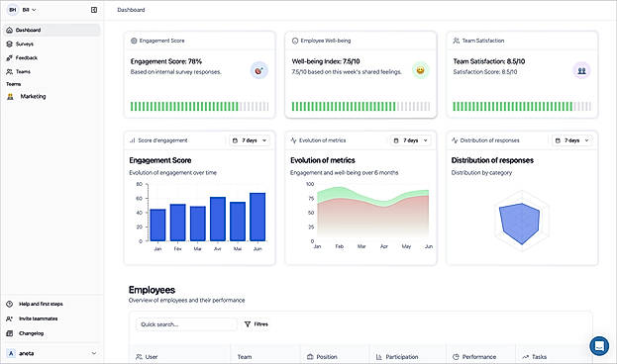The image size is (617, 364).
Task: Expand the aneta account menu chevron
Action: click(x=94, y=353)
